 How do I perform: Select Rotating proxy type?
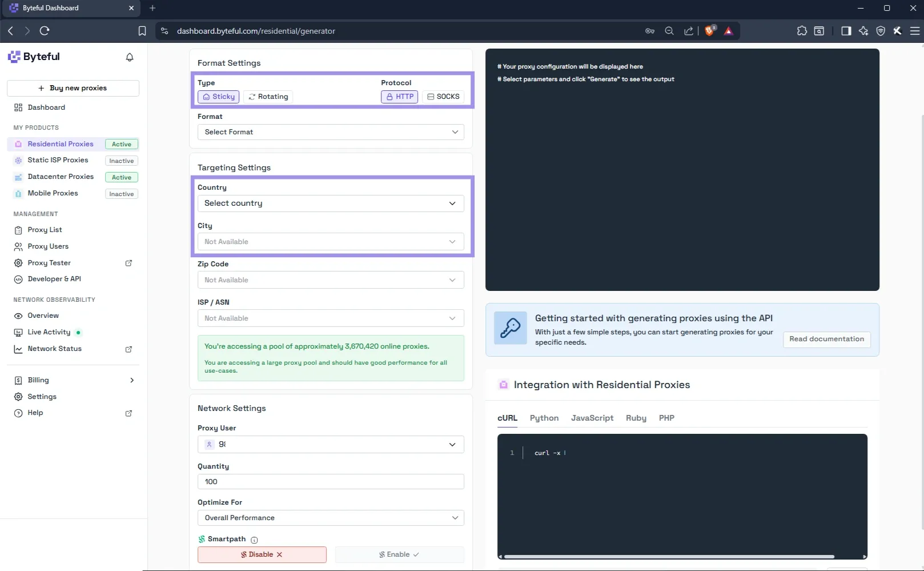[x=268, y=97]
